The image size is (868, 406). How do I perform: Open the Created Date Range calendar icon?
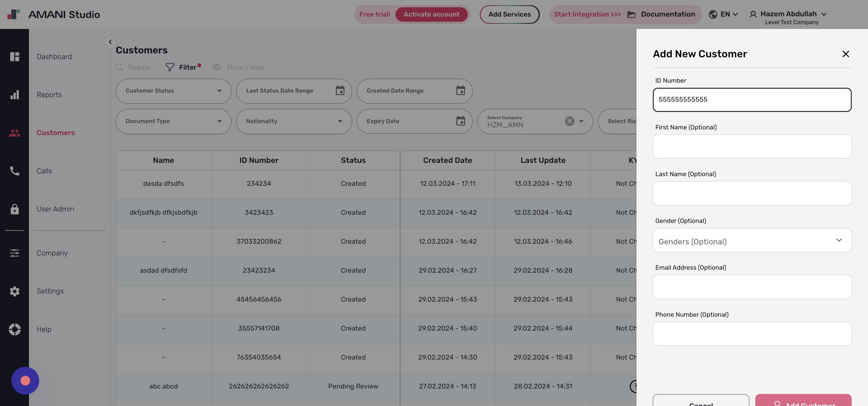tap(461, 90)
